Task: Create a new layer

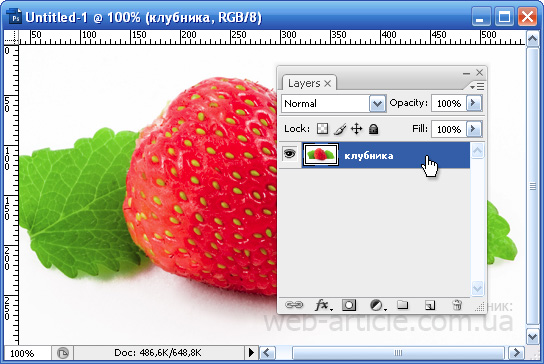Action: [430, 305]
